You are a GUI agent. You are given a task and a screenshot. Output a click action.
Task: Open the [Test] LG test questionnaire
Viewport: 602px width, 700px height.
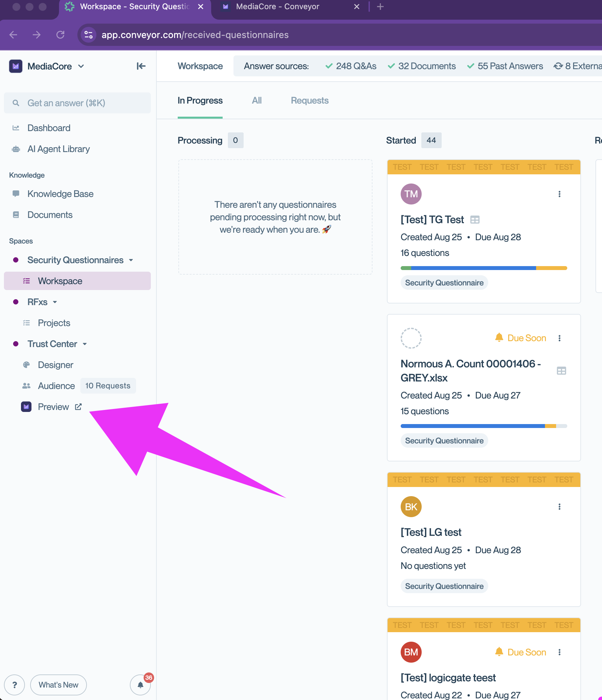pyautogui.click(x=431, y=533)
